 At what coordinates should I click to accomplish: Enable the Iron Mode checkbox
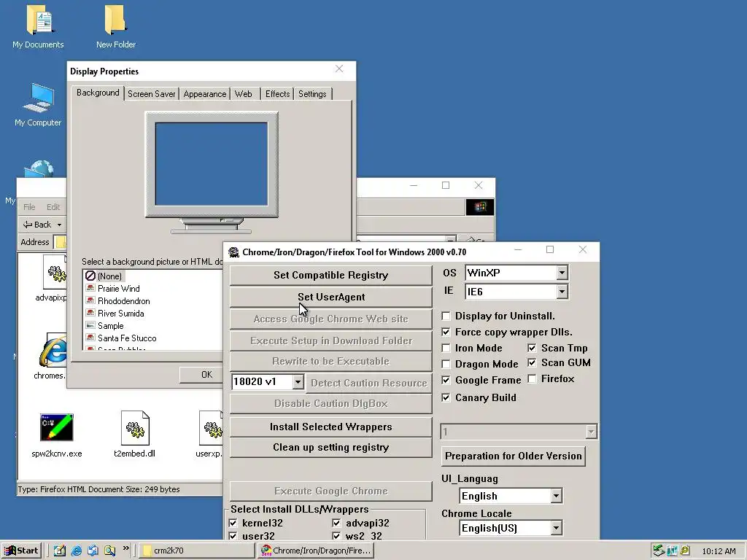tap(446, 348)
